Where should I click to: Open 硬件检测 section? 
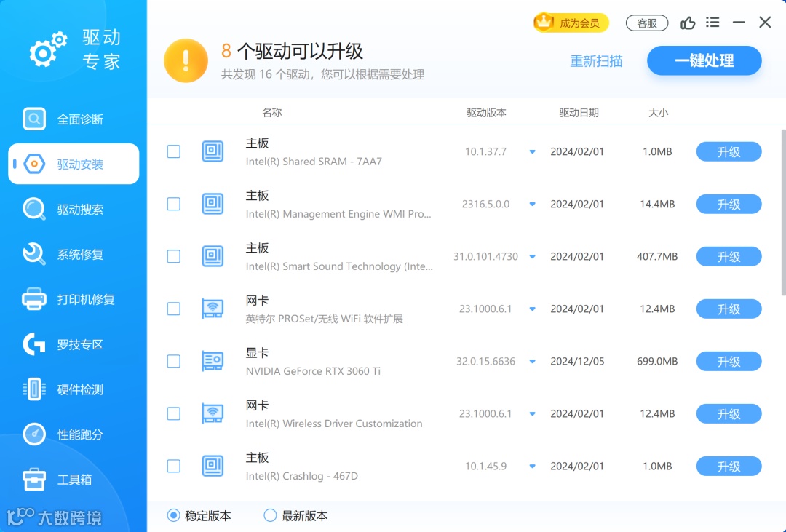click(74, 389)
